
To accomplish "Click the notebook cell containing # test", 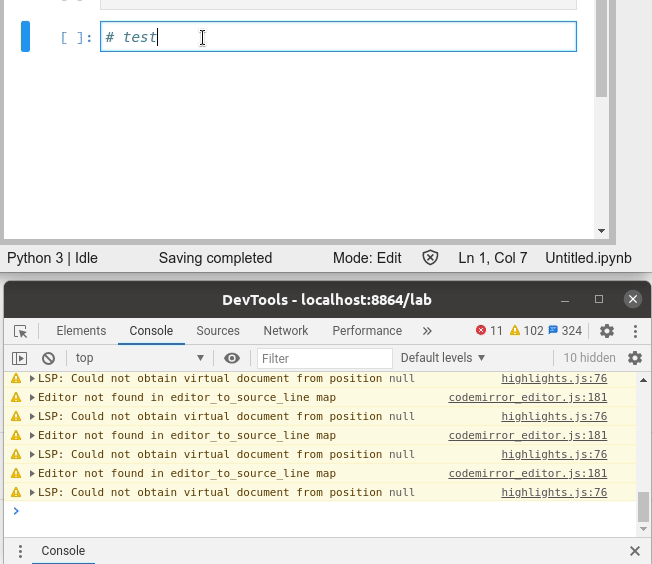I will click(338, 37).
